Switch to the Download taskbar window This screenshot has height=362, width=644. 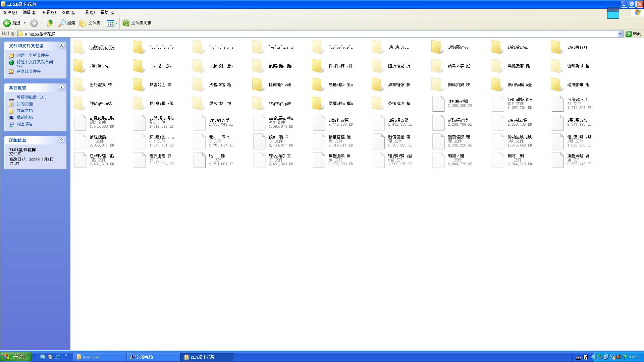[x=100, y=357]
